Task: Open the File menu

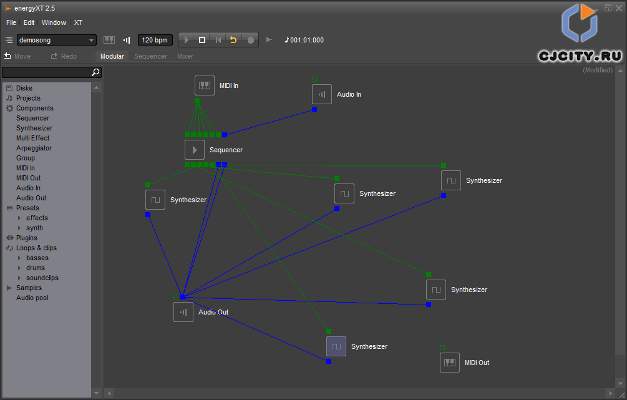Action: 11,22
